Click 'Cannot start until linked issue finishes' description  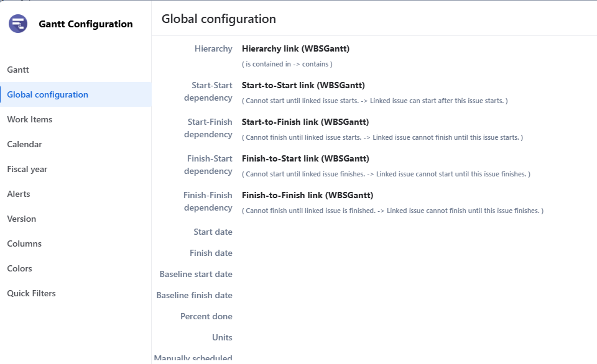[x=386, y=174]
